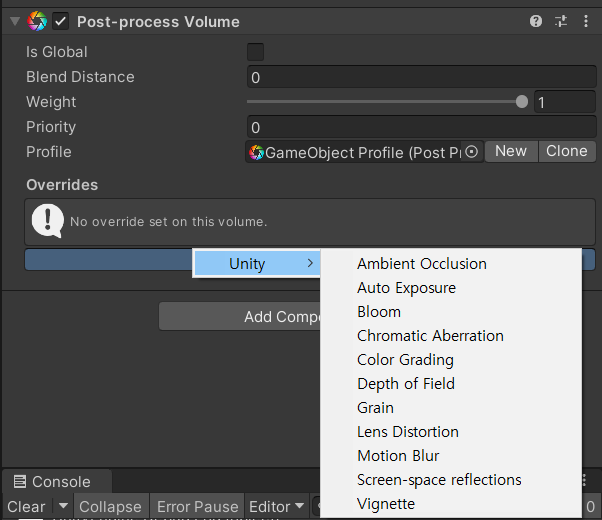This screenshot has width=602, height=520.
Task: Click the Clone profile button
Action: pyautogui.click(x=567, y=151)
